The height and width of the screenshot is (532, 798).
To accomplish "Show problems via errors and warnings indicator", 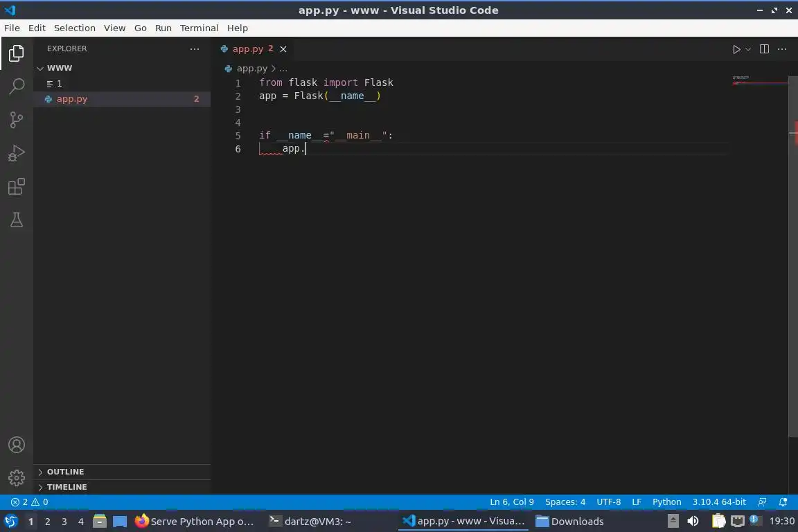I will 30,502.
